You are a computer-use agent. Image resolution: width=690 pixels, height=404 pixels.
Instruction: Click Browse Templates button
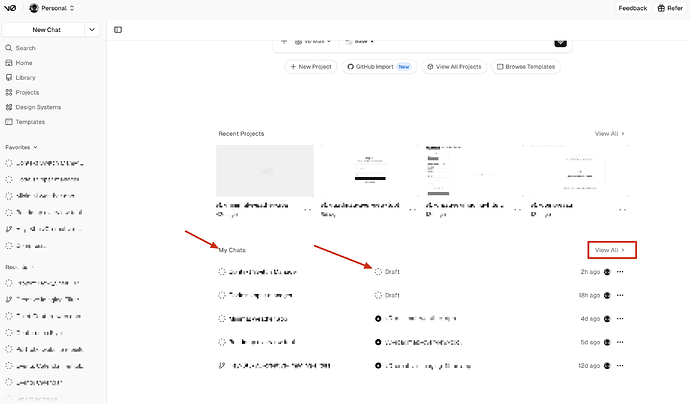click(x=526, y=67)
